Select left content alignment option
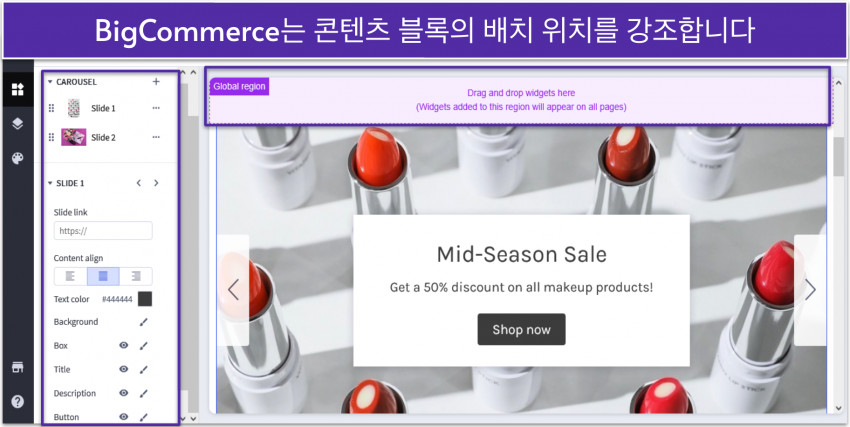Image resolution: width=850 pixels, height=427 pixels. (70, 276)
